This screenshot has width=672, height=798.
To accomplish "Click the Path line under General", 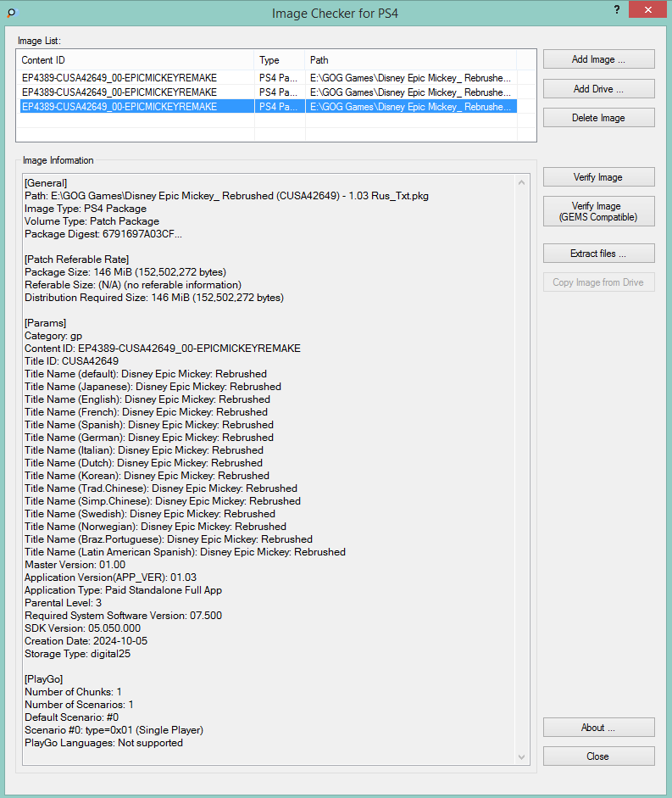I will (x=226, y=196).
